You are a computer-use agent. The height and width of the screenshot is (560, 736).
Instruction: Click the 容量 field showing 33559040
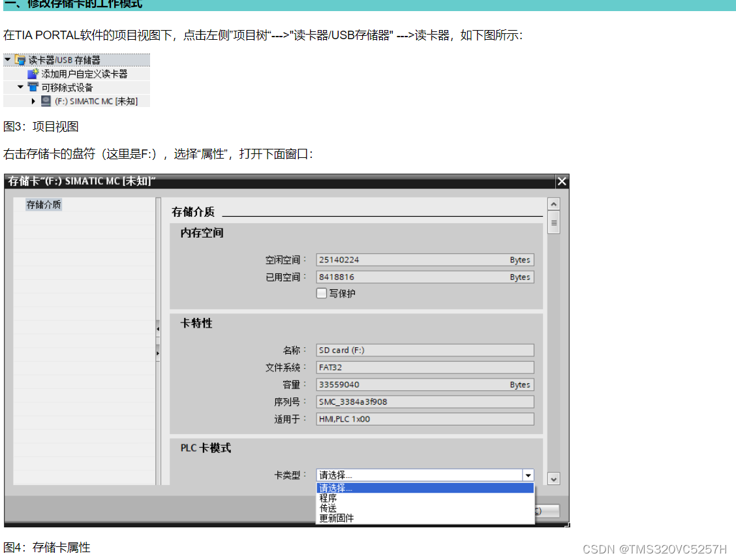coord(425,384)
